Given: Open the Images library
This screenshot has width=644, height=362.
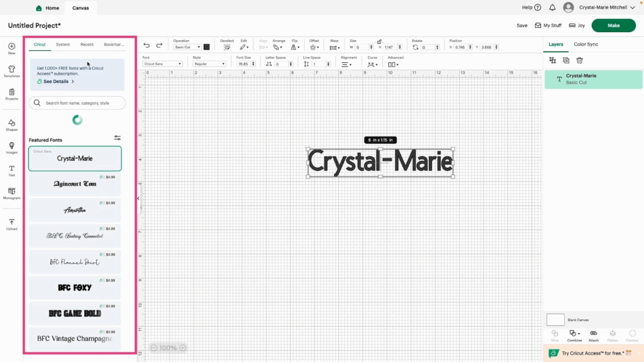Looking at the screenshot, I should [x=11, y=148].
